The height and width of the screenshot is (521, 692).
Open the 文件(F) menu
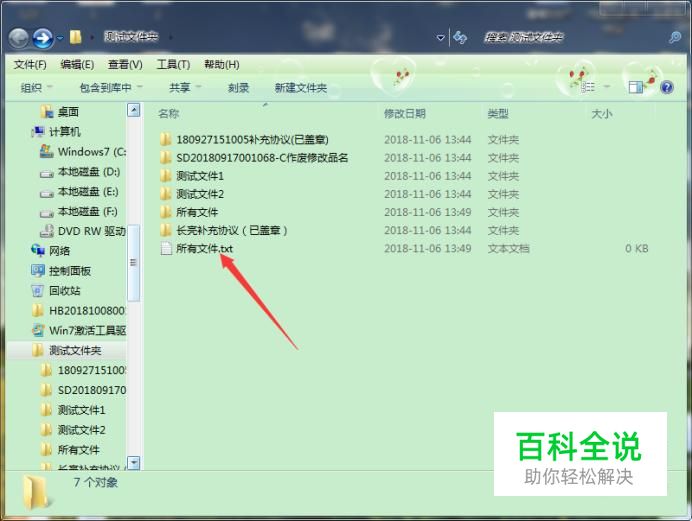(30, 65)
